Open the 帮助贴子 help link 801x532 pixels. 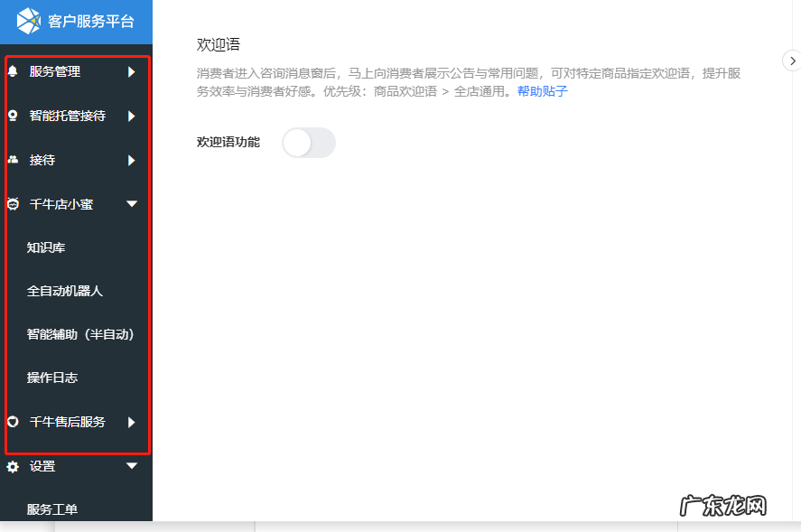(x=542, y=90)
